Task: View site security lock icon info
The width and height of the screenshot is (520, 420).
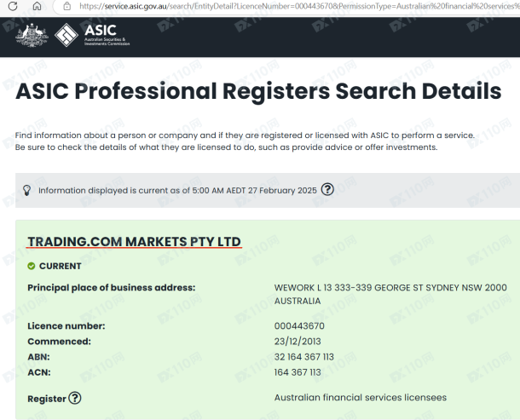Action: click(67, 6)
